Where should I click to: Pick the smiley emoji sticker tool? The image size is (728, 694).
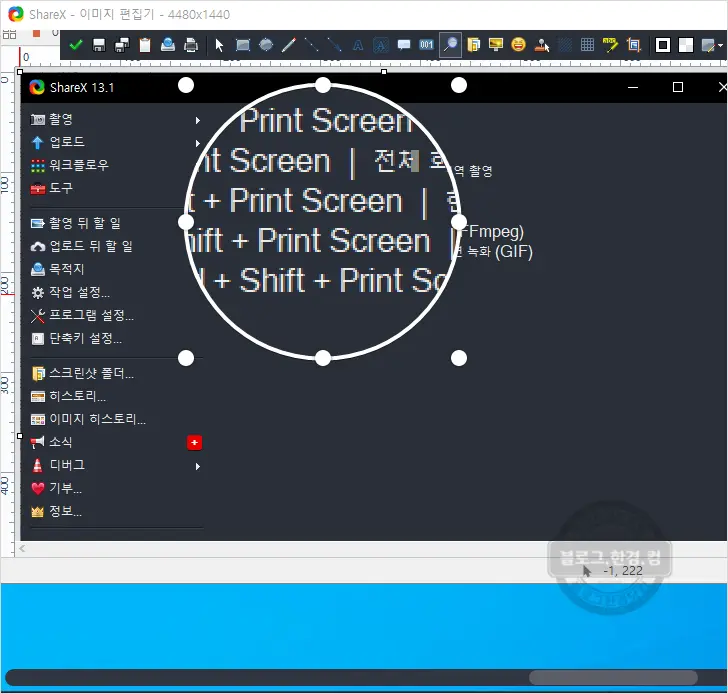click(x=519, y=45)
